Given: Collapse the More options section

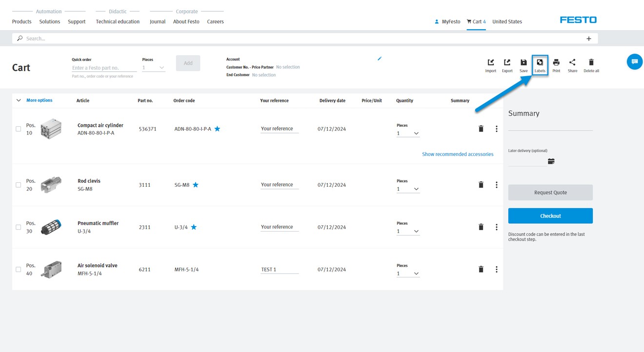Looking at the screenshot, I should (x=20, y=100).
